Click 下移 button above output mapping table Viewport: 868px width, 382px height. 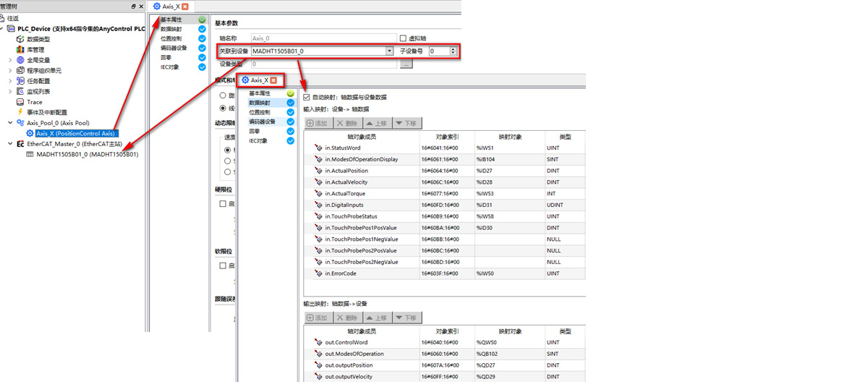point(407,318)
